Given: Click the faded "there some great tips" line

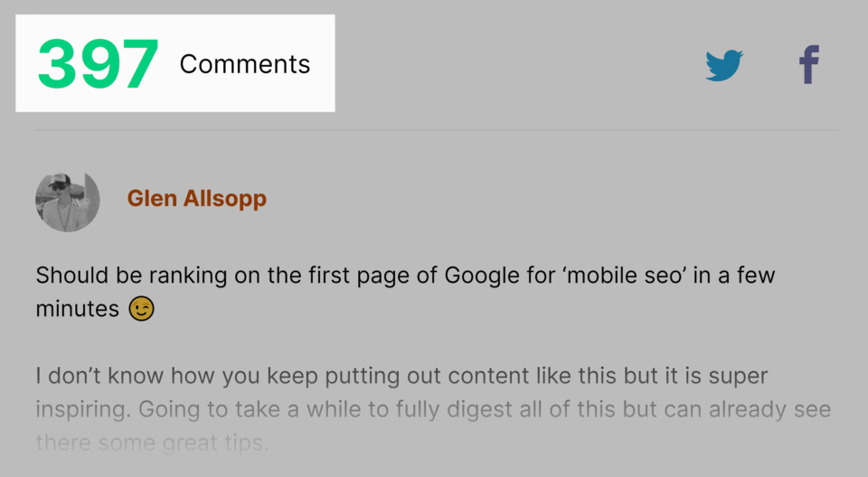Looking at the screenshot, I should [153, 444].
